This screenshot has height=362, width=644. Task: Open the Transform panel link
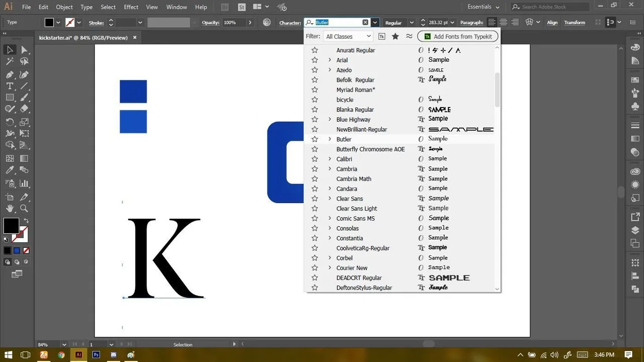575,23
